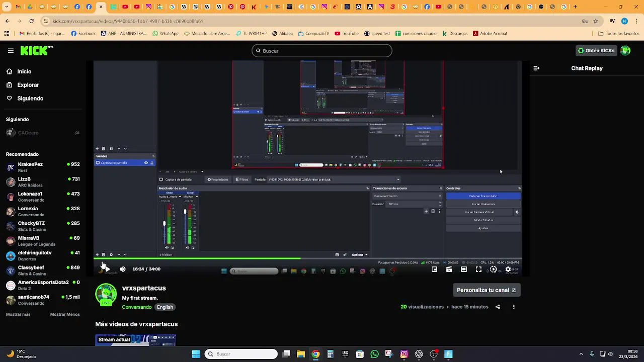
Task: Click the Windows taskbar Buscar search box
Action: pyautogui.click(x=241, y=354)
